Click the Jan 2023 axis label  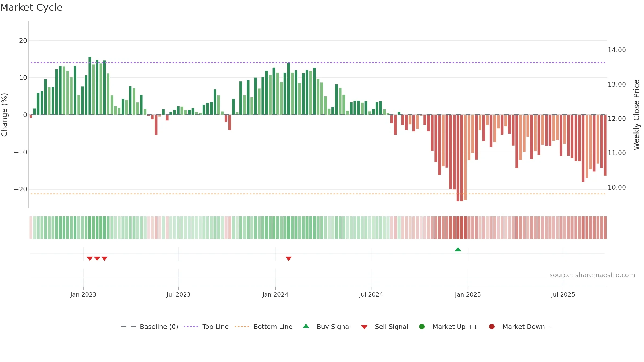83,294
